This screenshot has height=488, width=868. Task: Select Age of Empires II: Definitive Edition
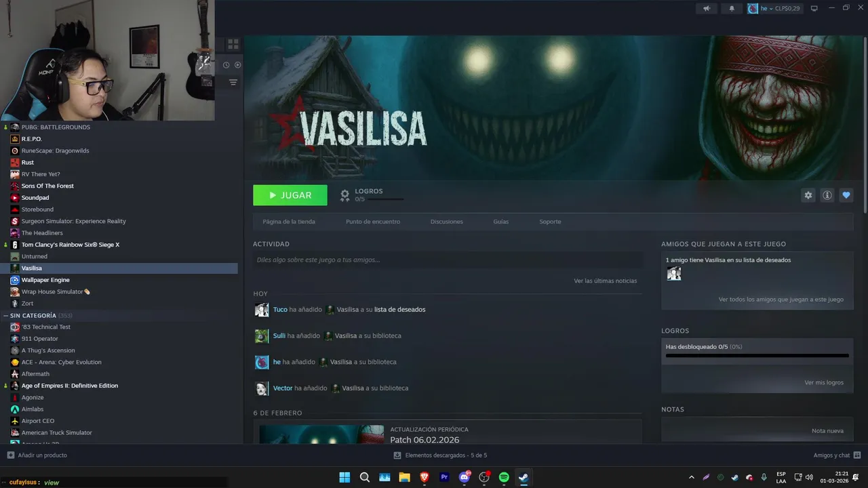(70, 386)
